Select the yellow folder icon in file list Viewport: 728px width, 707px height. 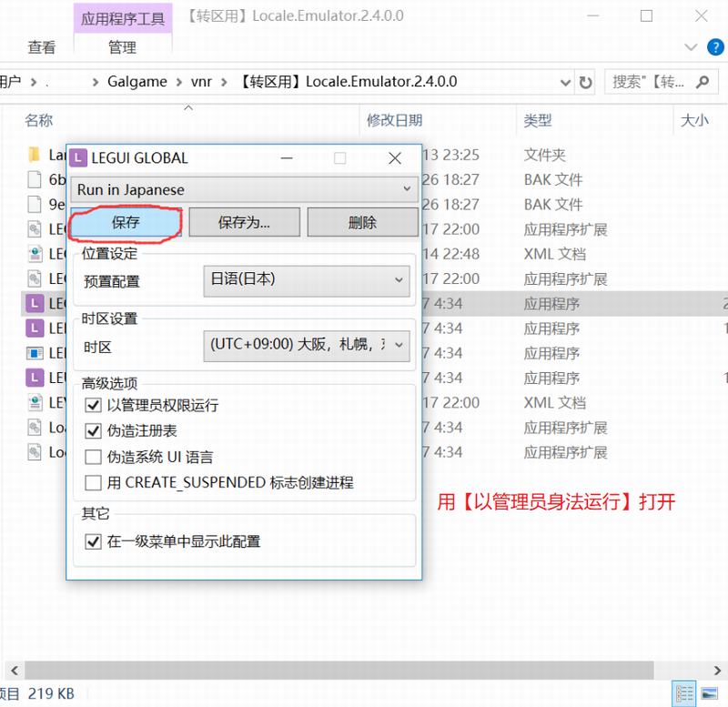point(35,155)
